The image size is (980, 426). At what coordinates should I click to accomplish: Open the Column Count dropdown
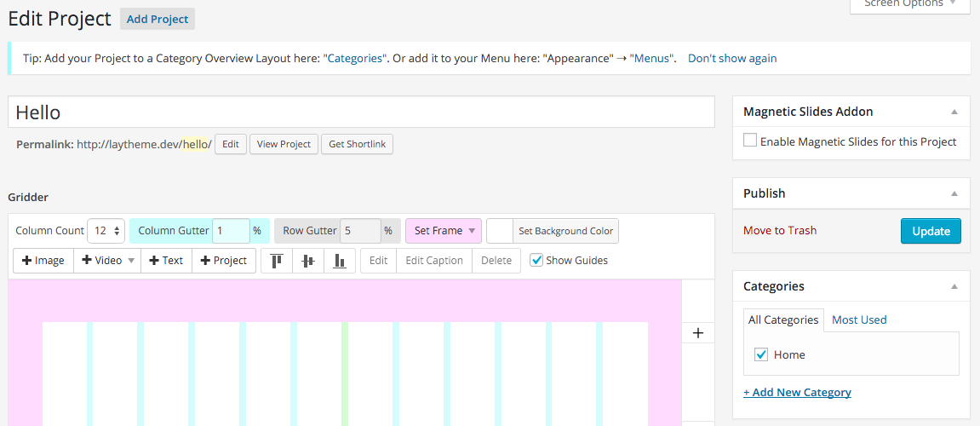[x=106, y=231]
